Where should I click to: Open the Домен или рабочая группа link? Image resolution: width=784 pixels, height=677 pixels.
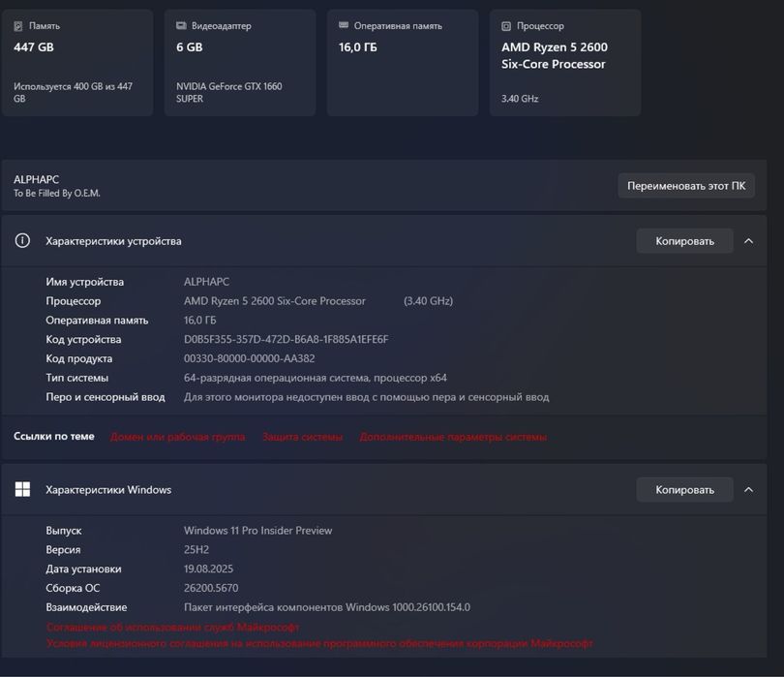177,437
